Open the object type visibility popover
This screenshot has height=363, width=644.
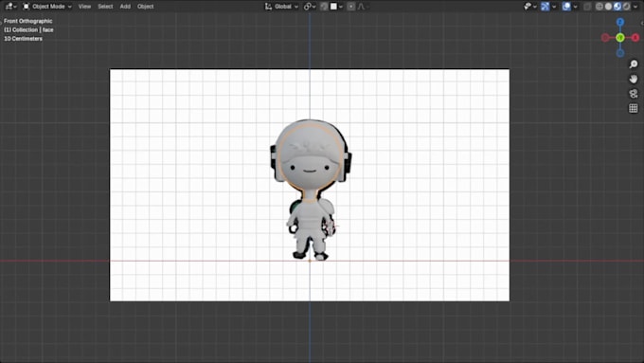530,7
